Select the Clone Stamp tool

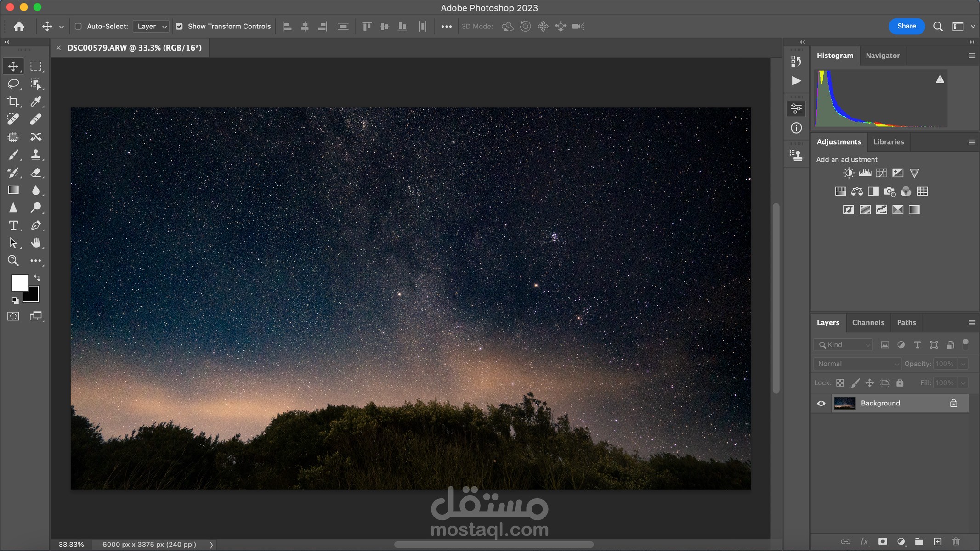[36, 155]
